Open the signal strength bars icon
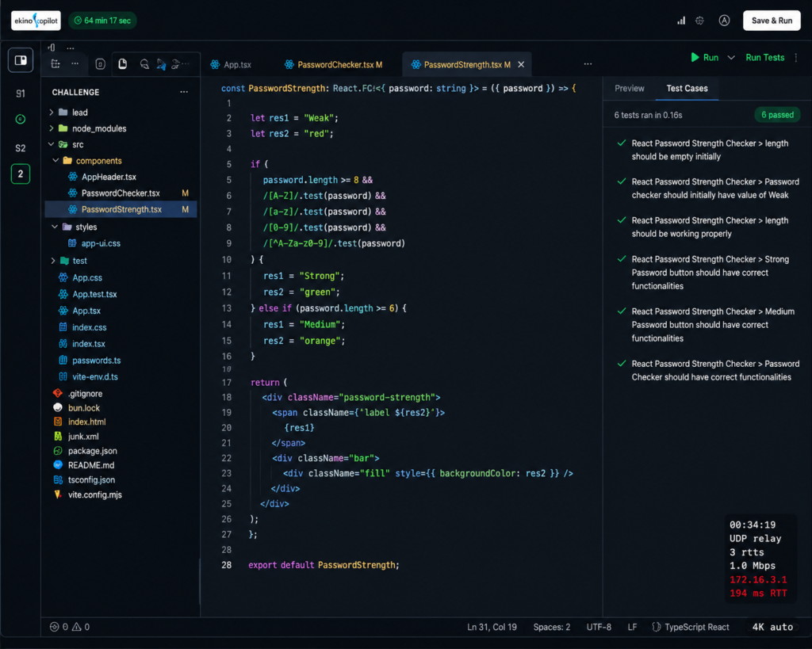Viewport: 812px width, 649px height. pos(681,21)
